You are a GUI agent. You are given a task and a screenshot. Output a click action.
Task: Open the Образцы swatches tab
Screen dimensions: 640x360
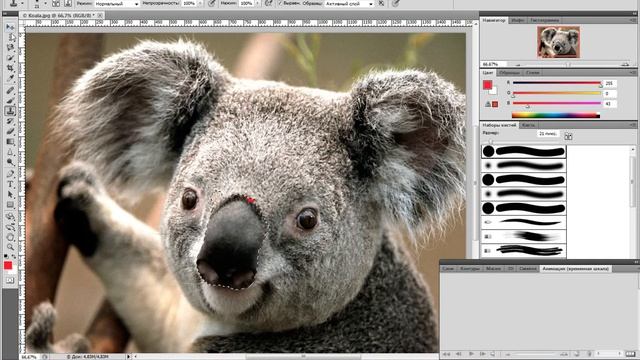(509, 73)
